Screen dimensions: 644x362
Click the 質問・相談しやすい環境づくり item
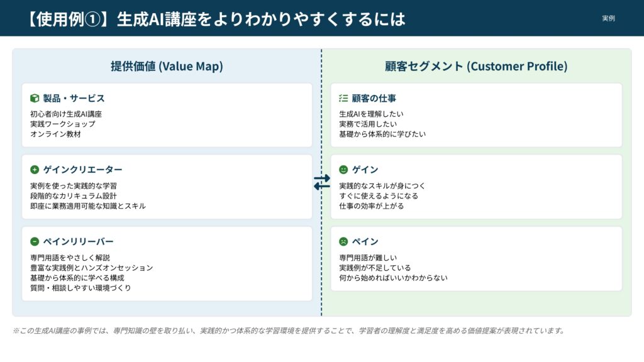point(80,288)
